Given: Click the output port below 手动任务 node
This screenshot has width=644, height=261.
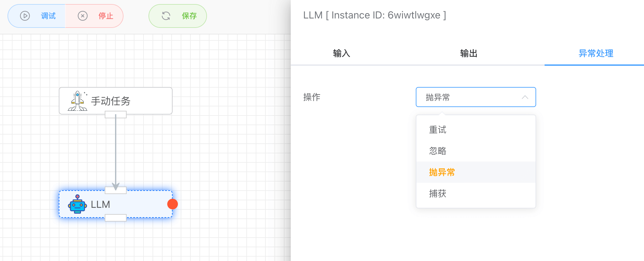Looking at the screenshot, I should coord(116,115).
